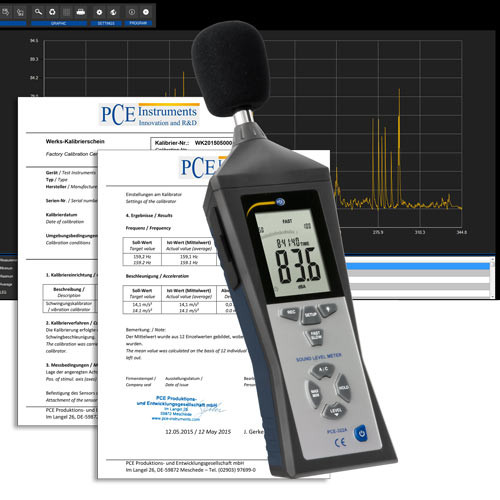Image resolution: width=500 pixels, height=500 pixels.
Task: Click the info circle icon in Program group
Action: 132,12
